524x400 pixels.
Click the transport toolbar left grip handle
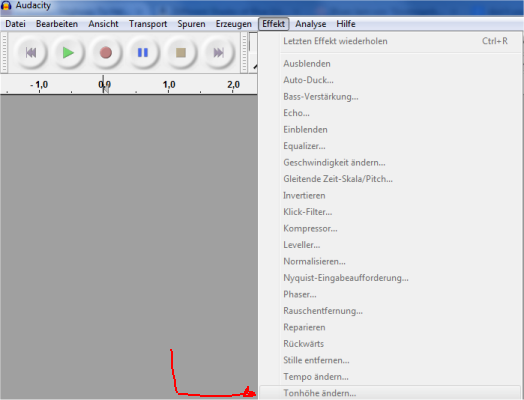pyautogui.click(x=4, y=52)
